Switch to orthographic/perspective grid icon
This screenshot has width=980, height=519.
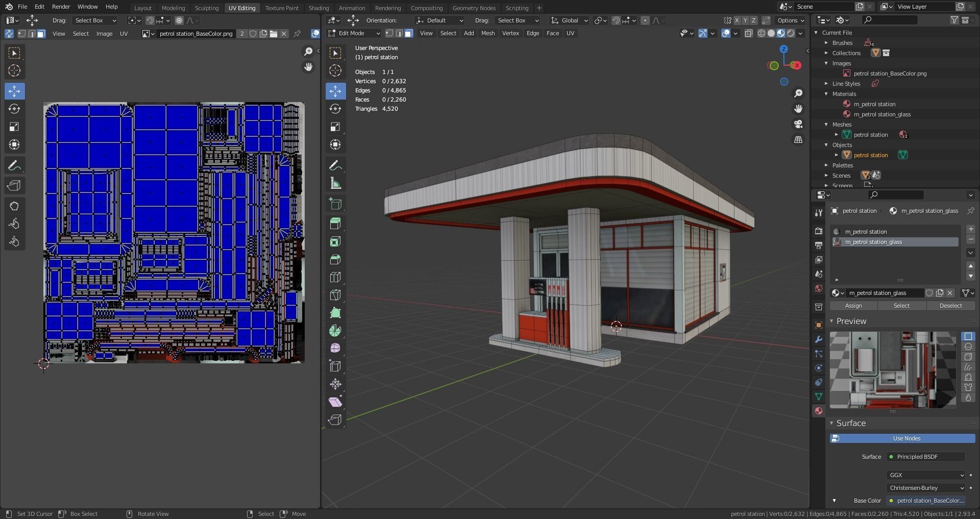point(798,139)
